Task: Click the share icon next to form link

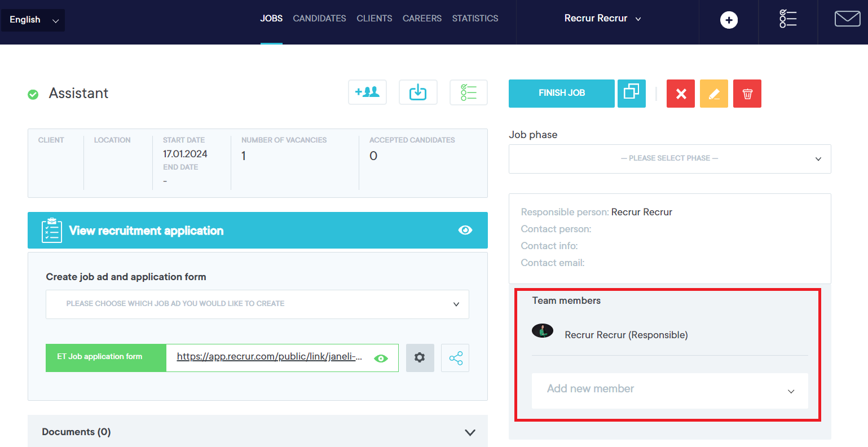Action: click(455, 358)
